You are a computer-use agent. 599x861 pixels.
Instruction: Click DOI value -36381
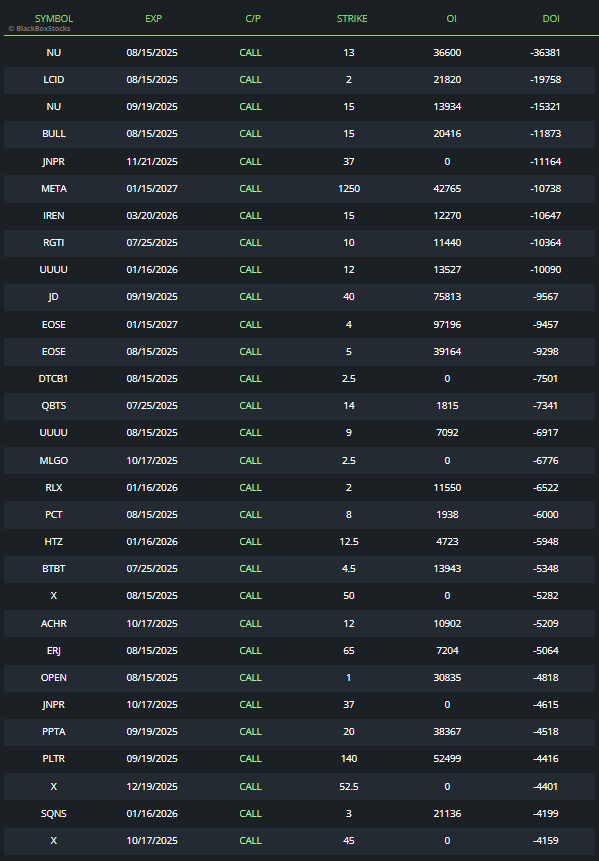tap(546, 53)
